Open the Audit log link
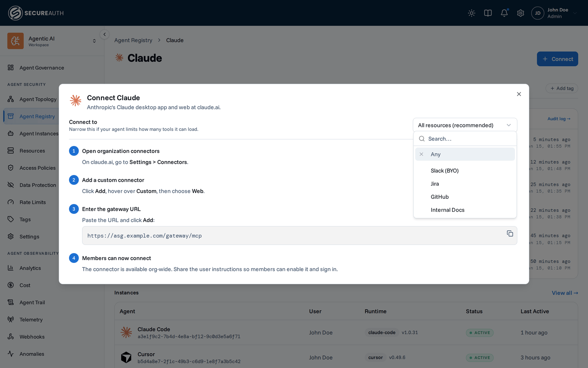 559,119
